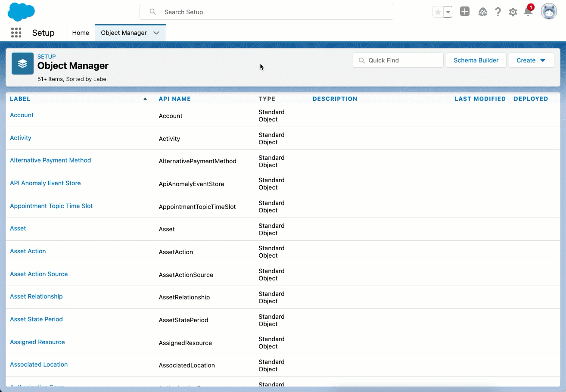Screen dimensions: 566x392
Task: Open the Assigned Resource object
Action: pos(37,342)
